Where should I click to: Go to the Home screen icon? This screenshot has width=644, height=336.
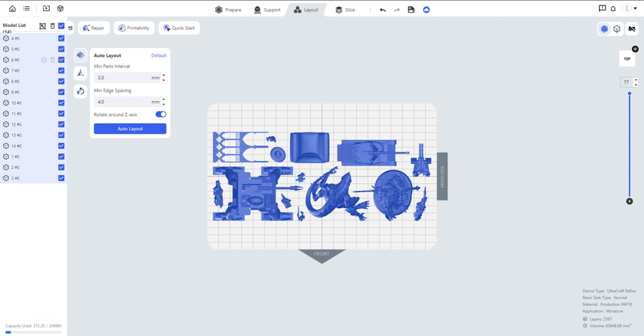pyautogui.click(x=13, y=9)
